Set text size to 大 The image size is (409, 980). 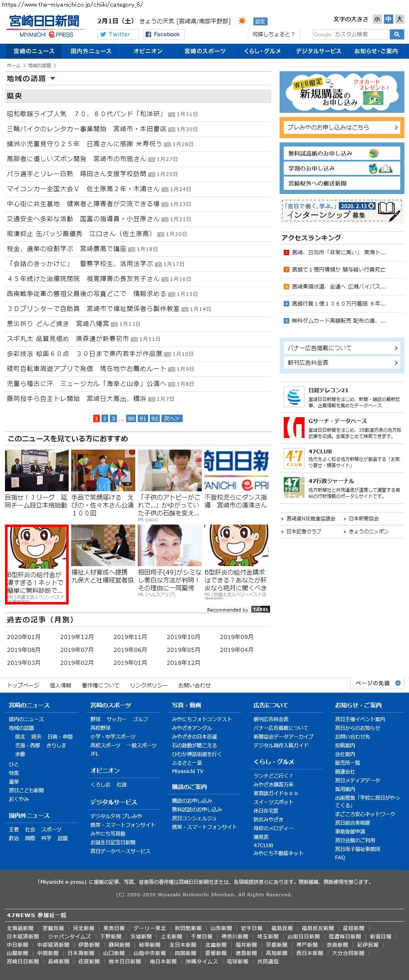click(x=399, y=19)
